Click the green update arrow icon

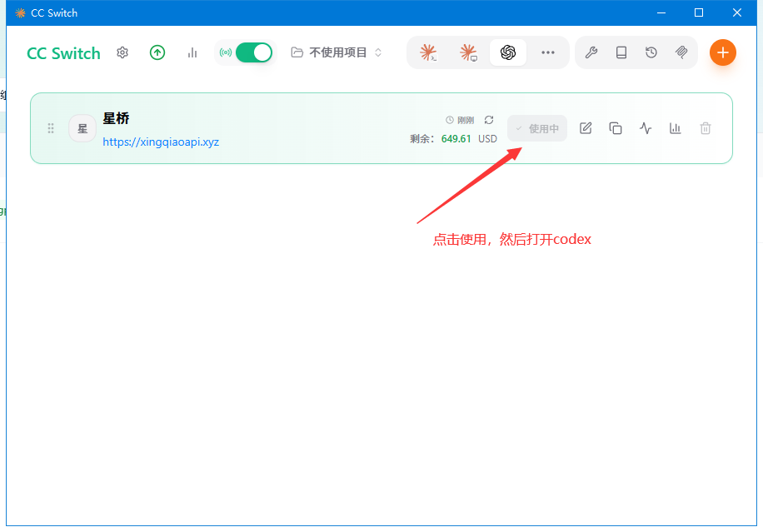pos(157,52)
